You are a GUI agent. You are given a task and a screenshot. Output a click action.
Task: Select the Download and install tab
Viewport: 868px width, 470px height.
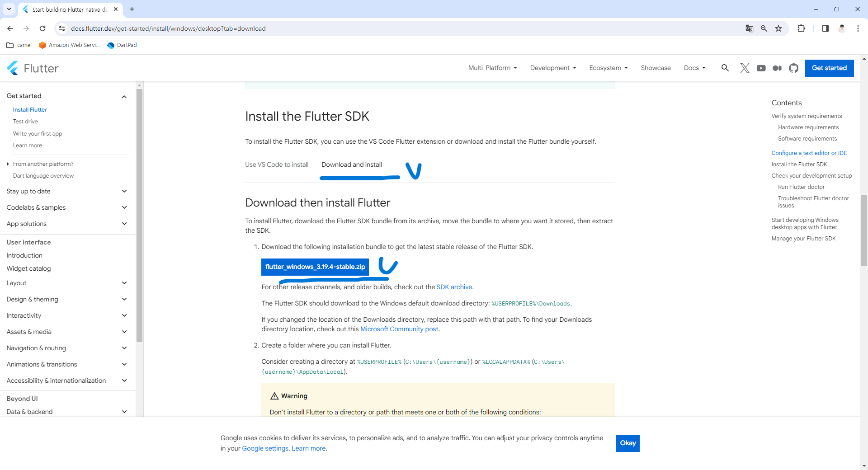click(x=352, y=164)
